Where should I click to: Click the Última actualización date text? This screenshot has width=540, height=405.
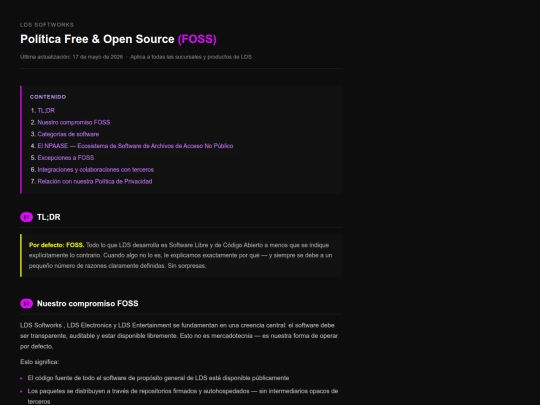71,57
